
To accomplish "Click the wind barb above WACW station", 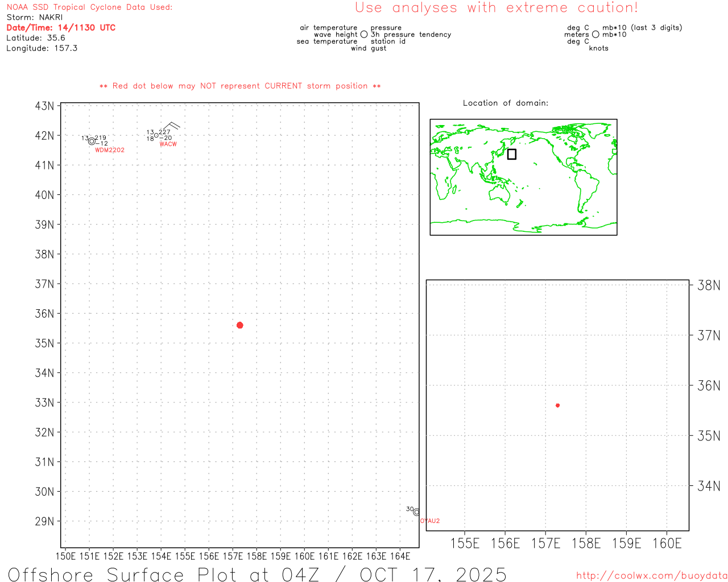I will click(x=171, y=126).
